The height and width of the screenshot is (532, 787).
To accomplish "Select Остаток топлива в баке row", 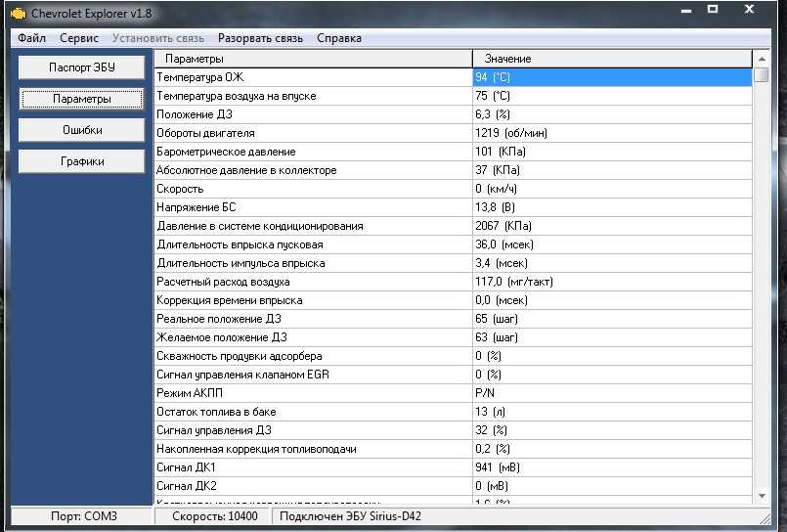I will pyautogui.click(x=453, y=412).
